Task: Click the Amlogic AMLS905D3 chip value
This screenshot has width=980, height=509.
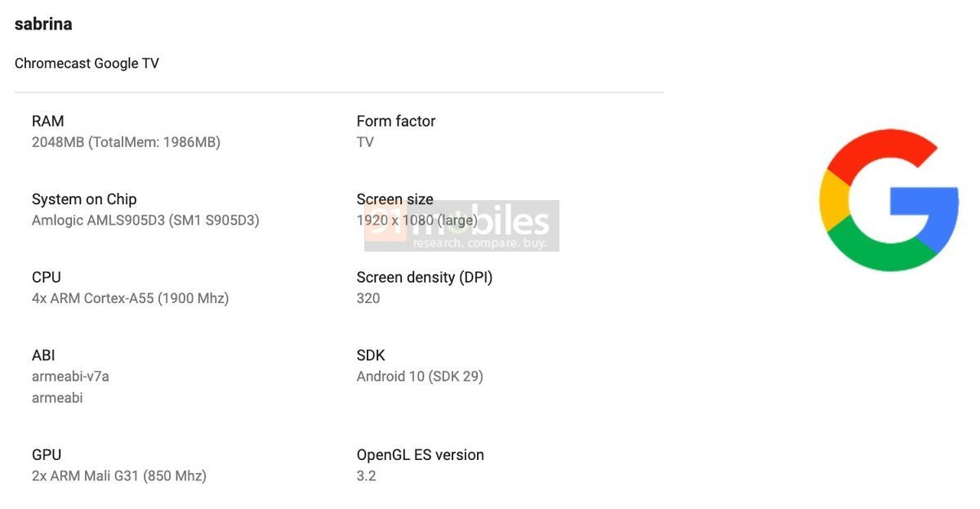Action: click(145, 221)
